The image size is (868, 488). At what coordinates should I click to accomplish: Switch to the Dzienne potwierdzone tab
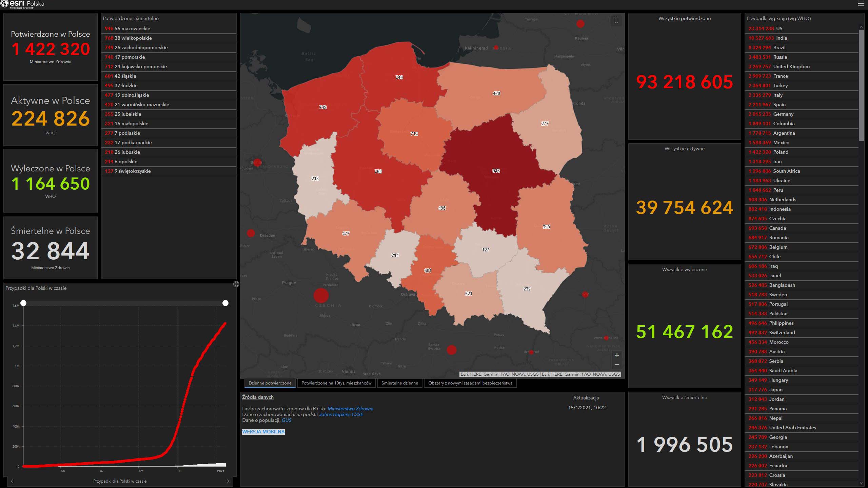pos(270,383)
